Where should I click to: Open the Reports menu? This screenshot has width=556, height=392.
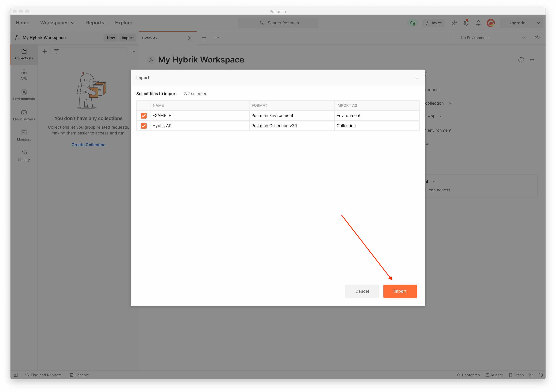point(95,23)
